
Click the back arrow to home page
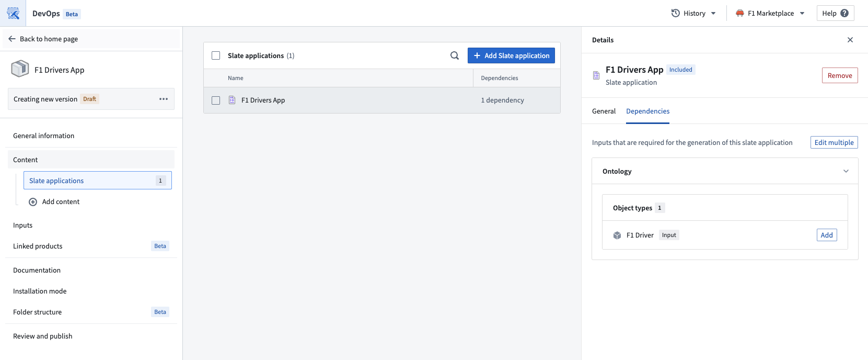click(12, 39)
